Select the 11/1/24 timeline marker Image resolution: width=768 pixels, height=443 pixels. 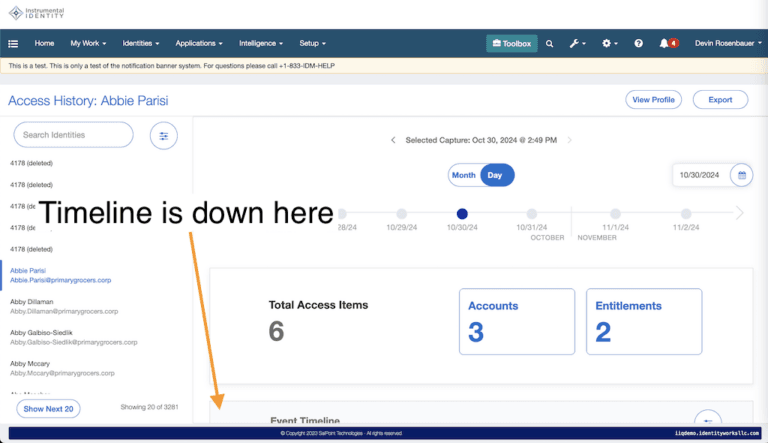tap(615, 214)
